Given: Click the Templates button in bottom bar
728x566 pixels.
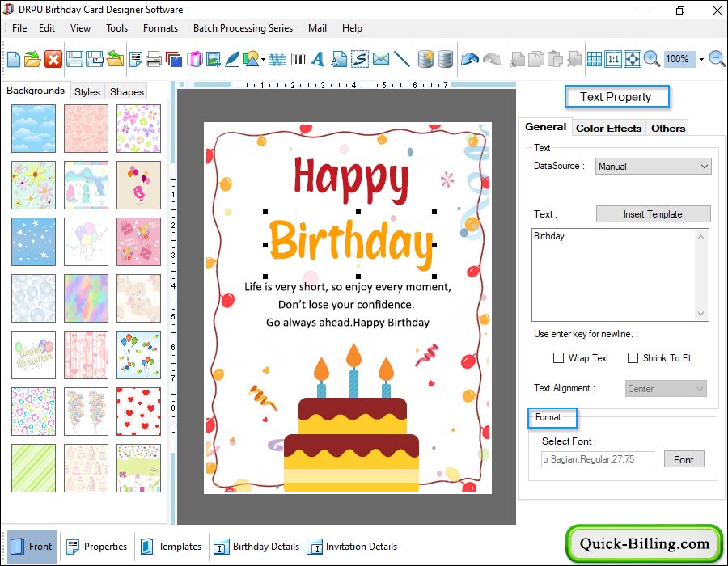Looking at the screenshot, I should pyautogui.click(x=171, y=547).
